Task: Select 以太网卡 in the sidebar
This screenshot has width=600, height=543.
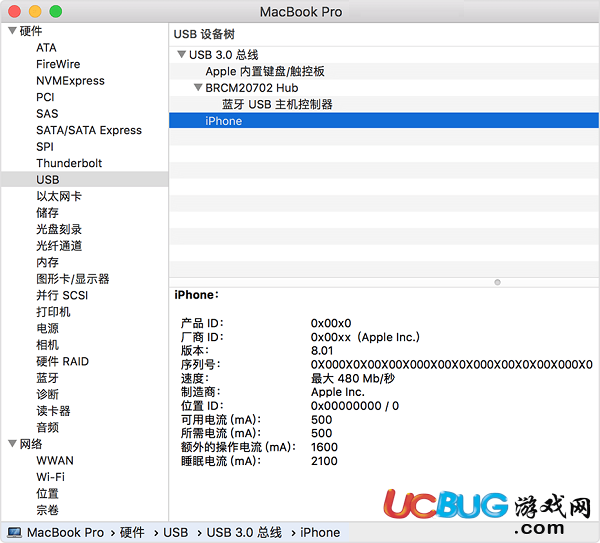Action: (59, 196)
